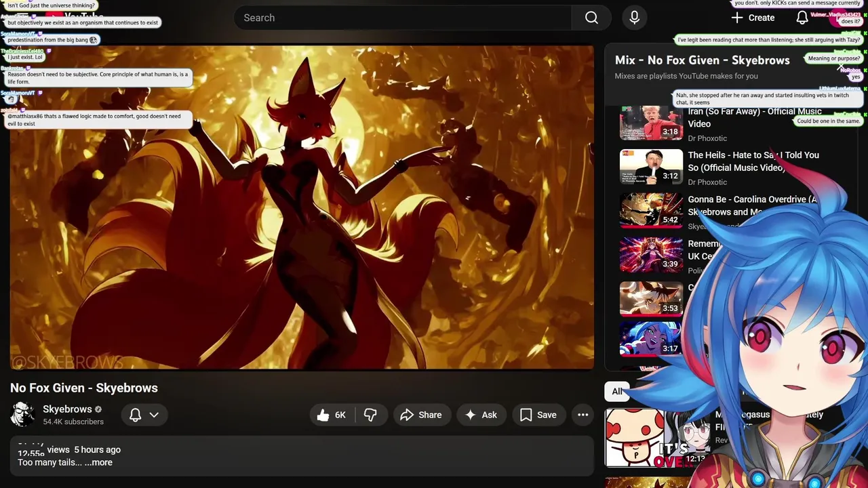
Task: Open playlist video with 3:53 duration
Action: click(651, 299)
